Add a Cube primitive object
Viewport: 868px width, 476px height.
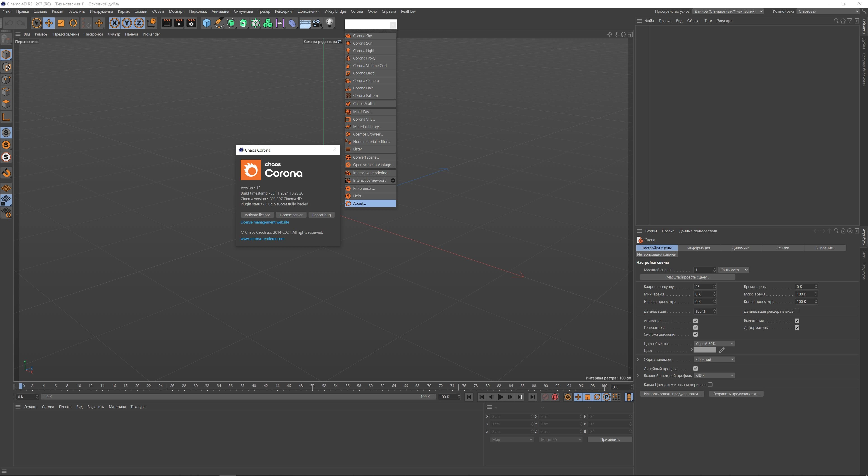207,23
